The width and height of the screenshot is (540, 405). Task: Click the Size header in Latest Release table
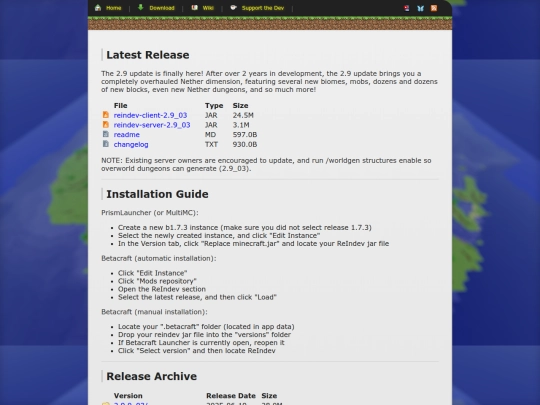240,106
